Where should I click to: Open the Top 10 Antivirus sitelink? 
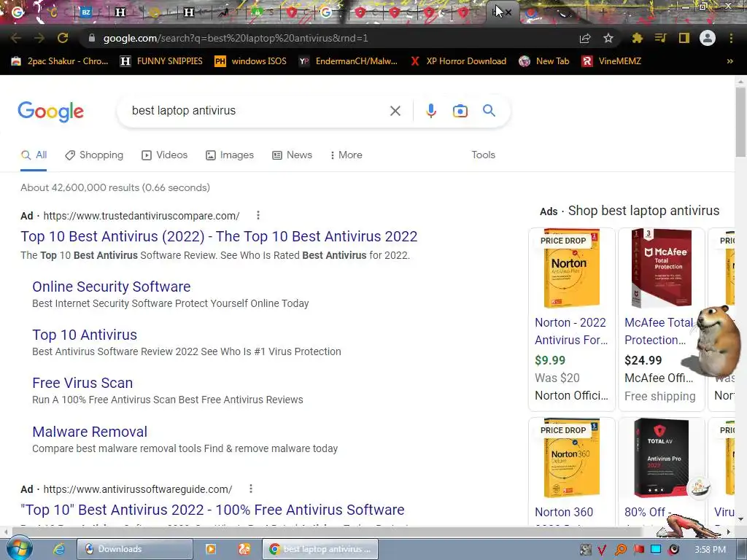pos(85,335)
